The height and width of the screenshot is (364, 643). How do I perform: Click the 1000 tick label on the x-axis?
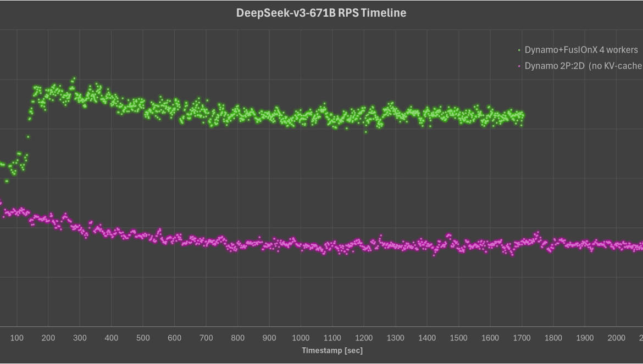click(301, 338)
